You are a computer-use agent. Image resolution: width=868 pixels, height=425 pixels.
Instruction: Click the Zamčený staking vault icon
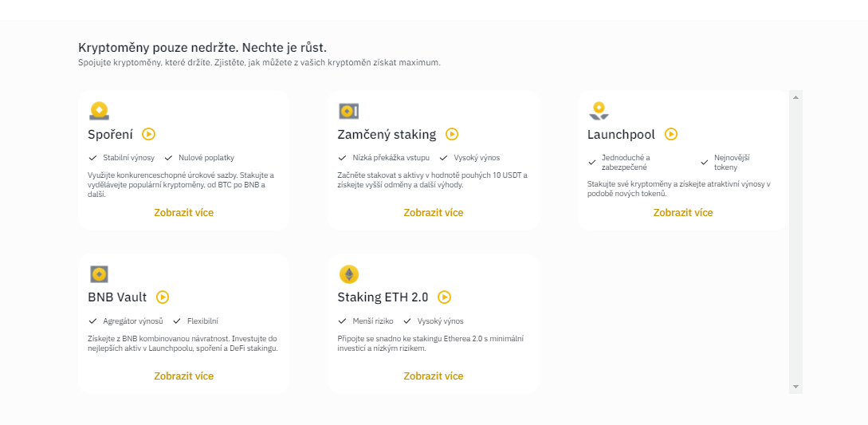(x=348, y=111)
